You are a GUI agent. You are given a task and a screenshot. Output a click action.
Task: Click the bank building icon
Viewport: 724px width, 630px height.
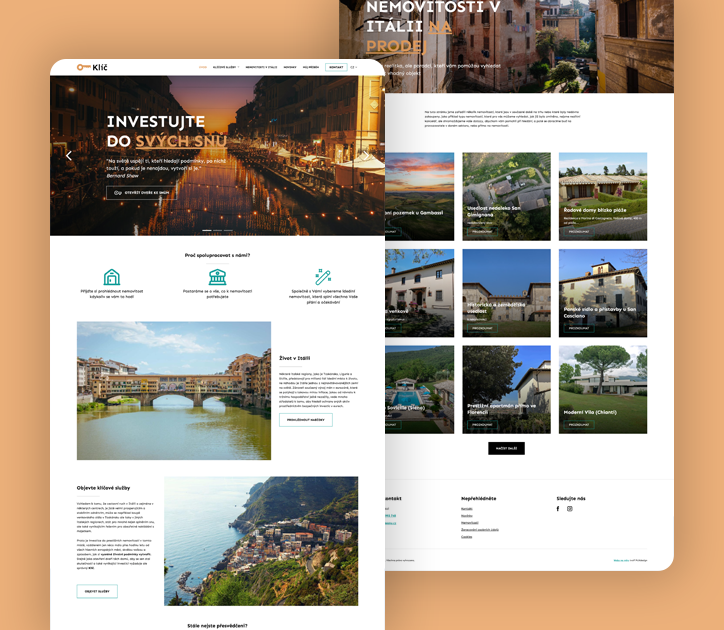(x=217, y=277)
